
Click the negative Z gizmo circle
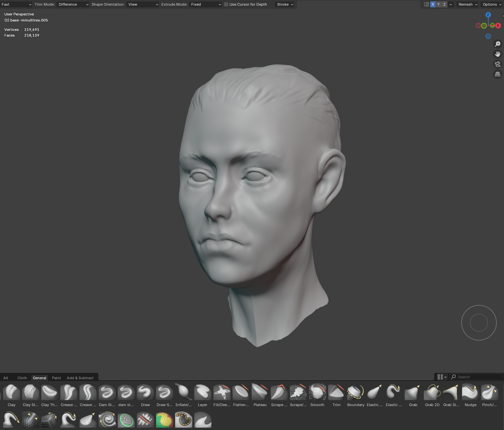tap(488, 36)
